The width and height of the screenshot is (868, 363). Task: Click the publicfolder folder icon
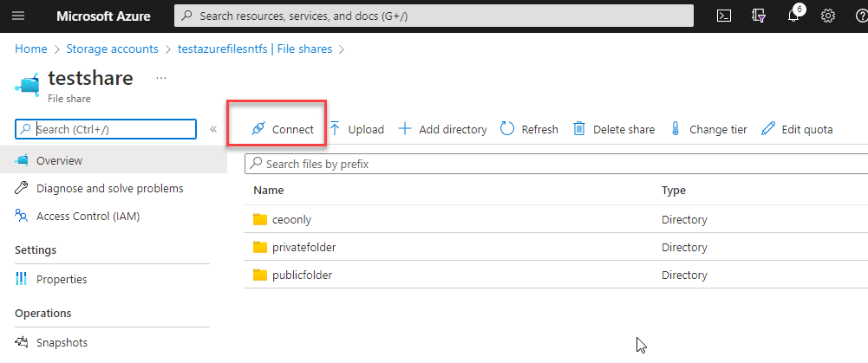[260, 275]
